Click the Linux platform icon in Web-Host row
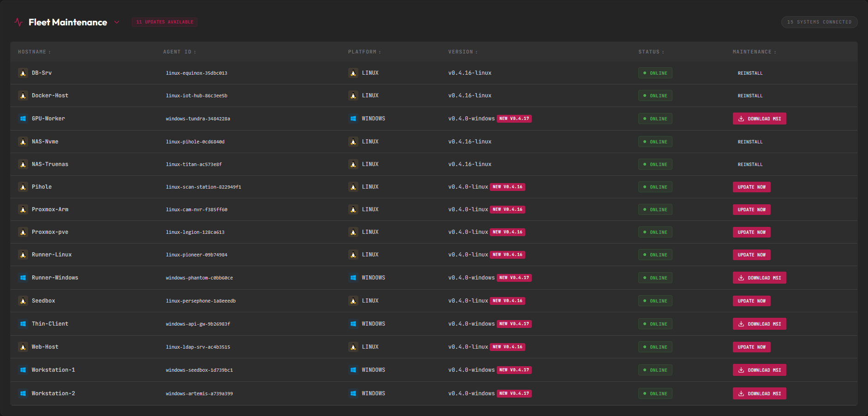This screenshot has height=416, width=868. click(x=353, y=347)
